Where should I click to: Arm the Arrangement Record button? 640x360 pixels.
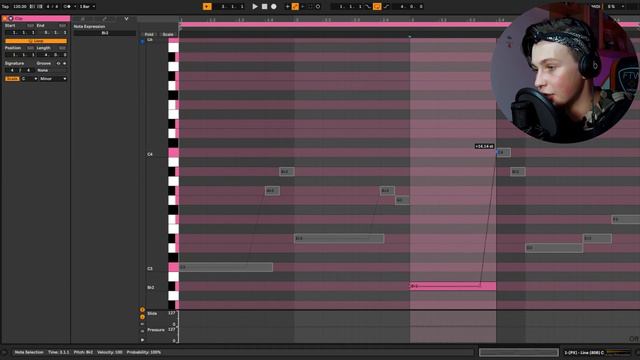click(274, 7)
